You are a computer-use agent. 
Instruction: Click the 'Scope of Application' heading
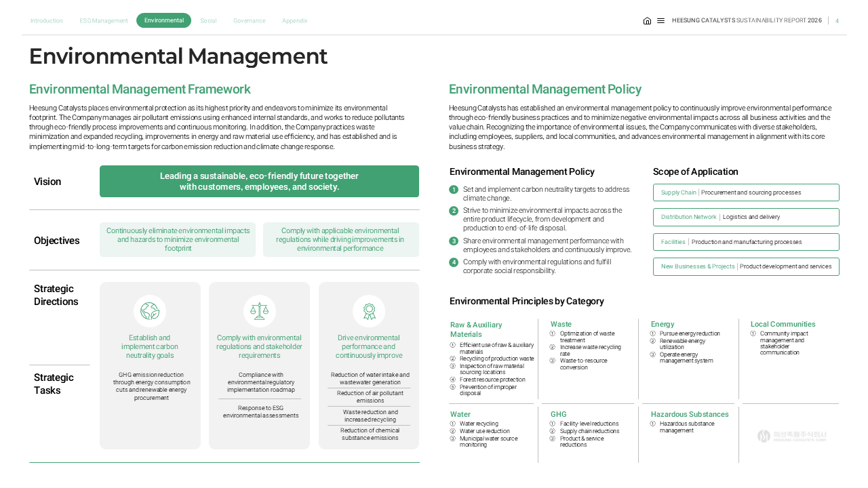click(696, 171)
